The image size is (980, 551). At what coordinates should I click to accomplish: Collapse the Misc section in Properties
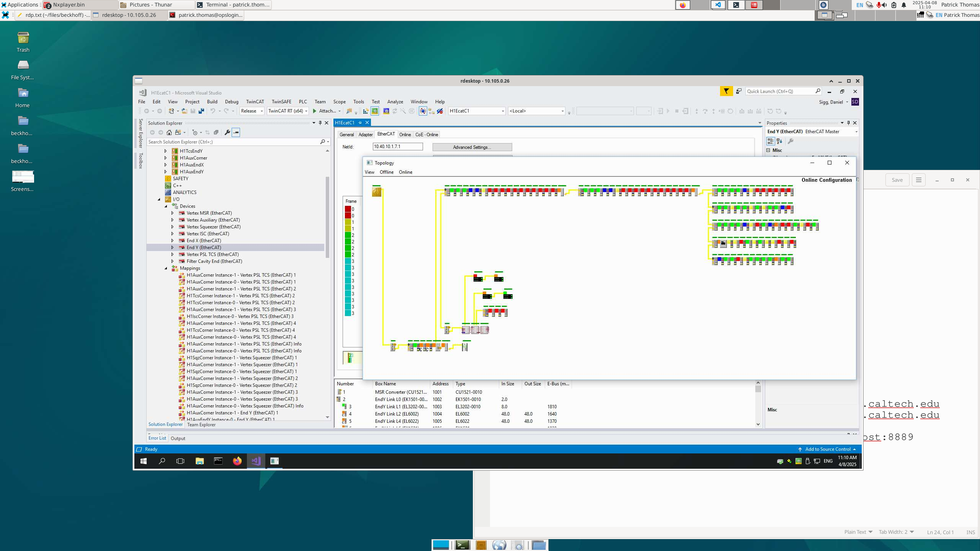768,150
